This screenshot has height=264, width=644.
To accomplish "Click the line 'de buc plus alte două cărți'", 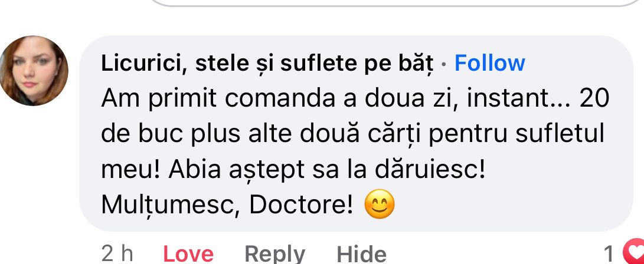I will [353, 135].
